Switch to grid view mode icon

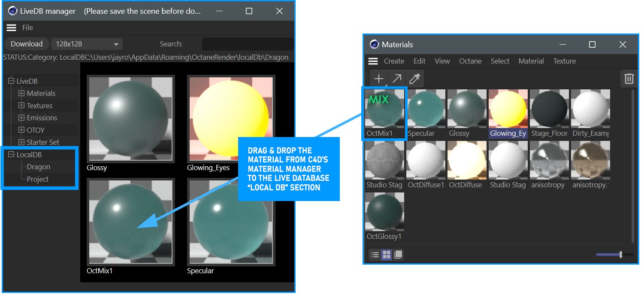click(x=387, y=255)
